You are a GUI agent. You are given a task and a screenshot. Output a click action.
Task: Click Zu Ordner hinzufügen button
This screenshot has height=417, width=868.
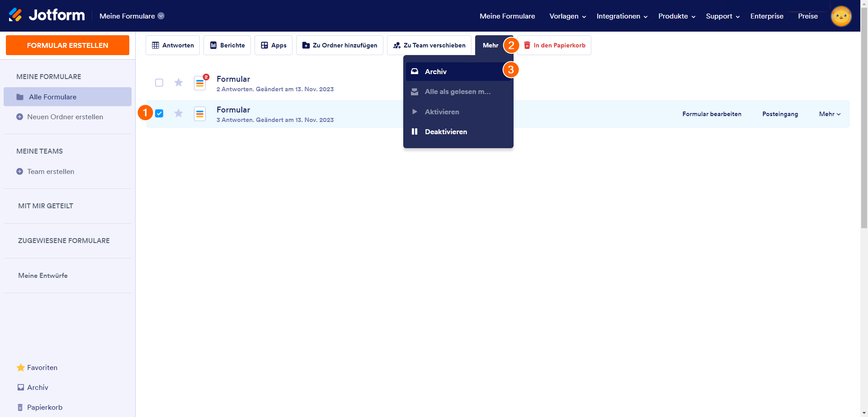(340, 45)
